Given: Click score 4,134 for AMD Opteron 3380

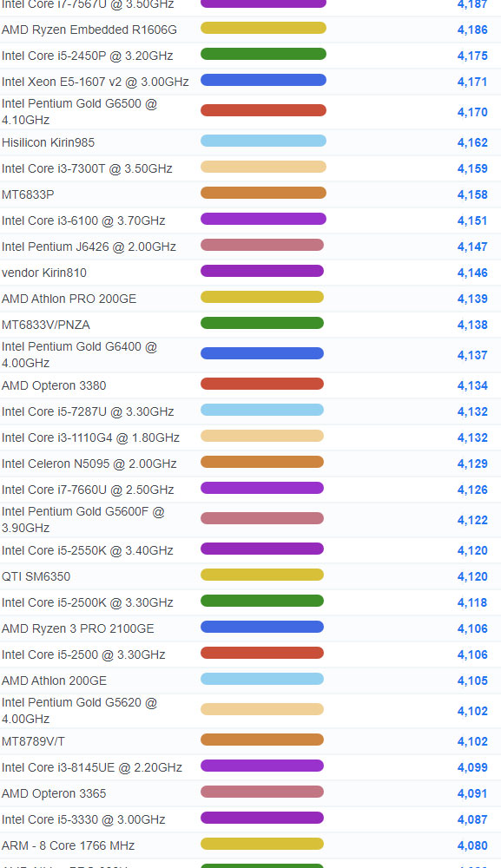Looking at the screenshot, I should tap(472, 386).
